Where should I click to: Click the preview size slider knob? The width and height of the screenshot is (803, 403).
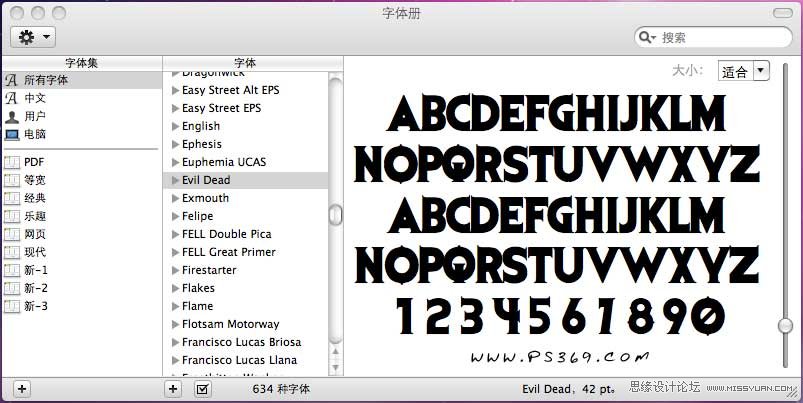[x=785, y=325]
